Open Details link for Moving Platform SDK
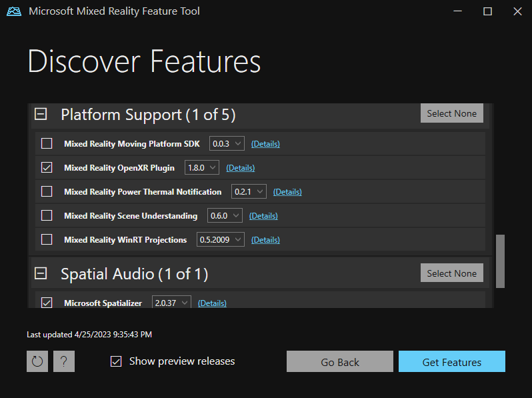The width and height of the screenshot is (532, 398). (265, 144)
